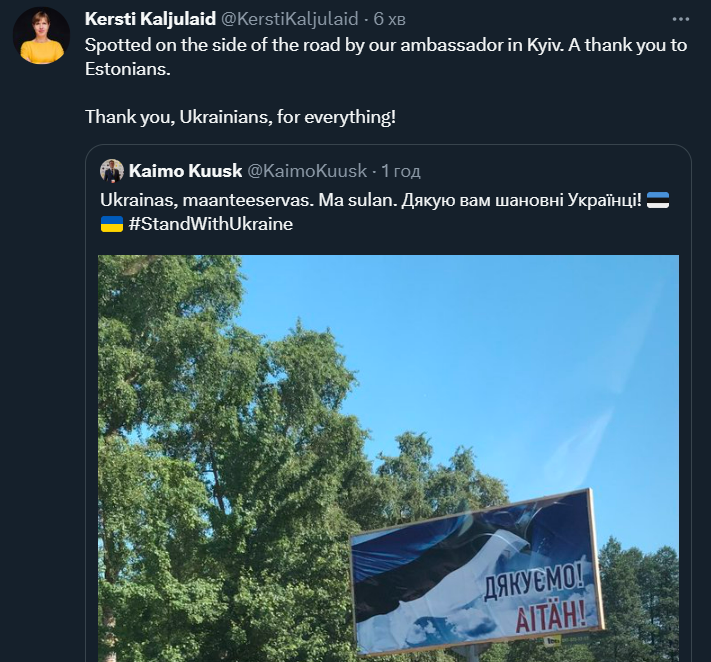Click the text Thank you, Ukrainians, for everything!
711x662 pixels.
coord(240,117)
